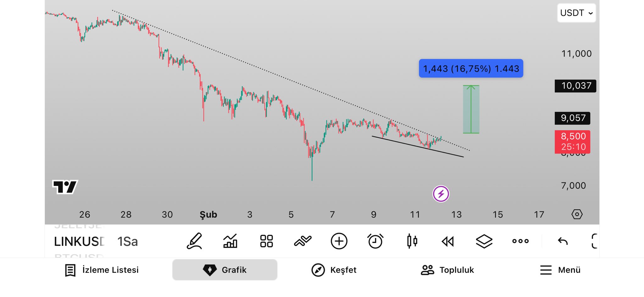Open the layout grid templates icon

266,241
